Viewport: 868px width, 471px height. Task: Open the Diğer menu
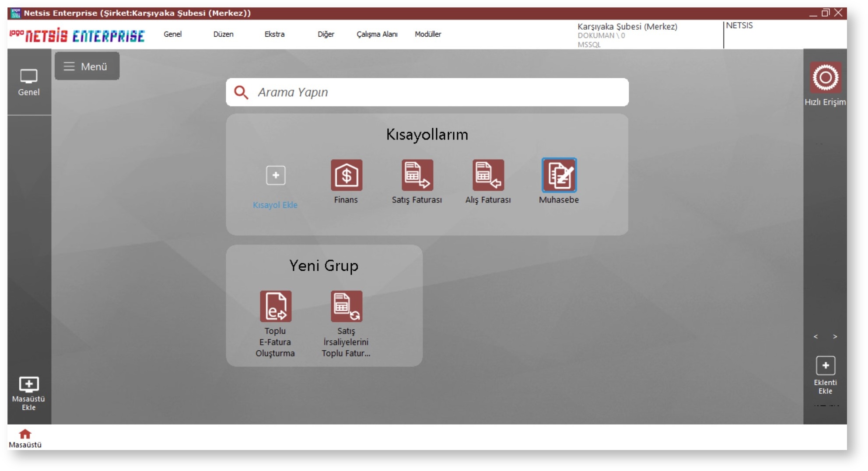pyautogui.click(x=326, y=34)
